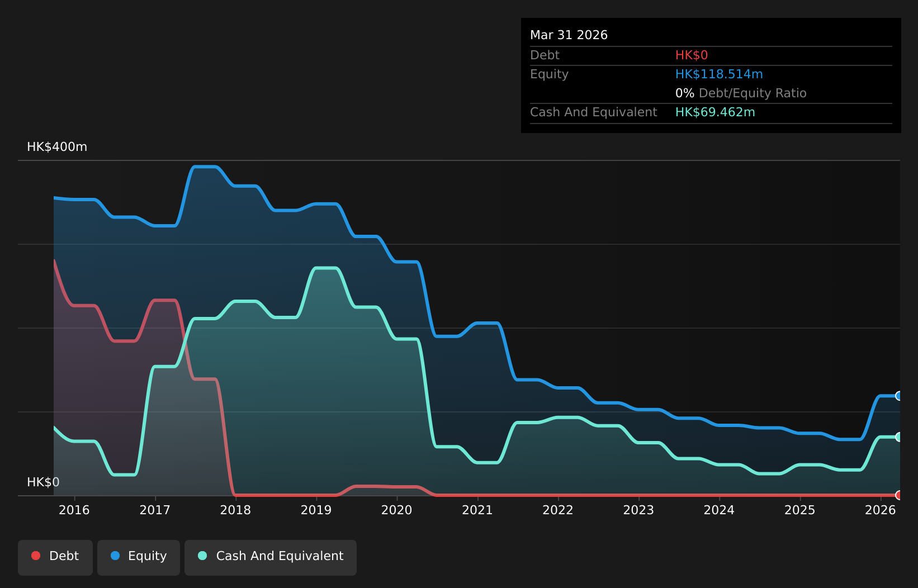Screen dimensions: 918x588
Task: Click the 2019 x-axis label
Action: coord(316,510)
